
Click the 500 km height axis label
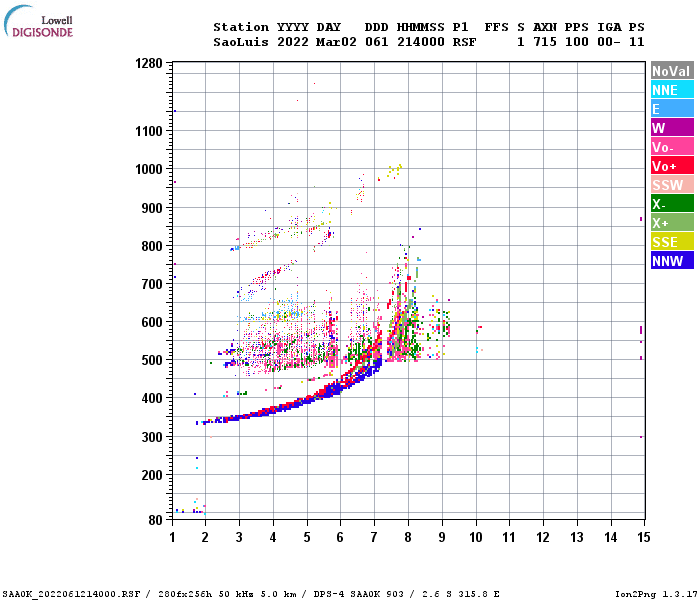tap(152, 360)
